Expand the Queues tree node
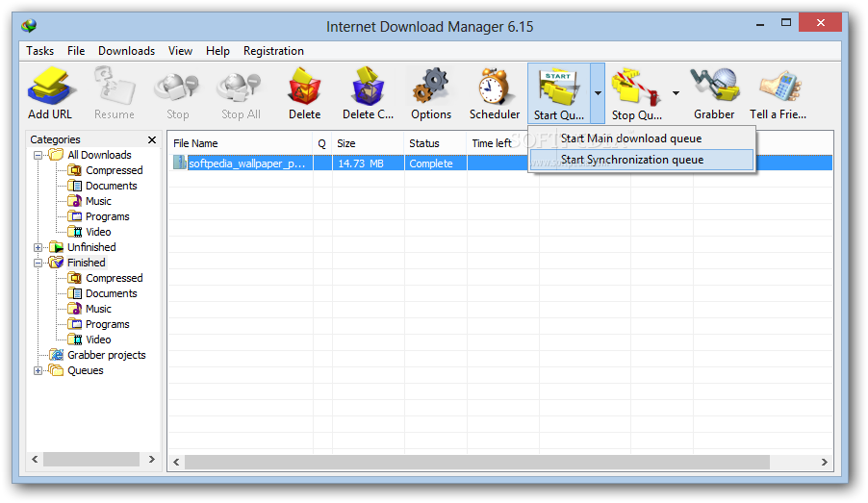The height and width of the screenshot is (503, 868). click(38, 370)
